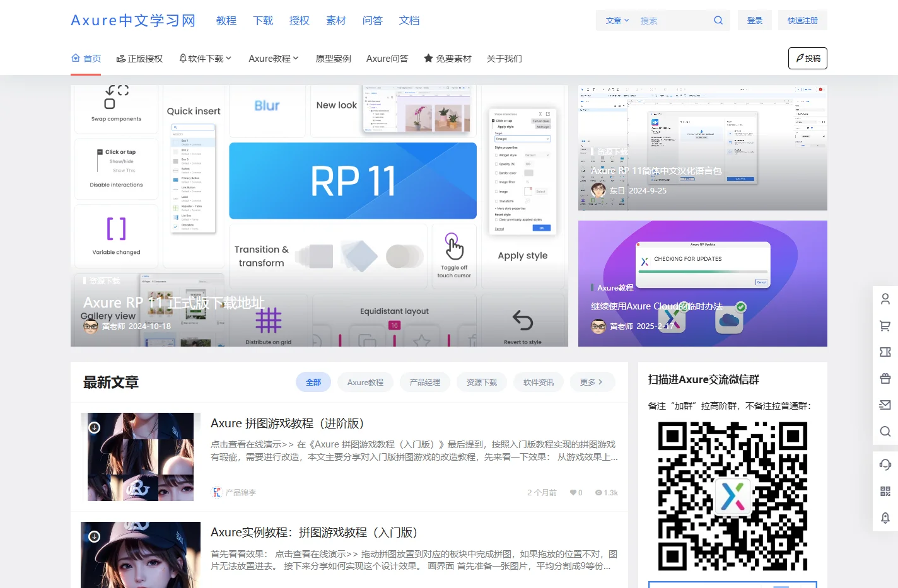This screenshot has height=588, width=898.
Task: Expand the 文章 search type dropdown
Action: (617, 20)
